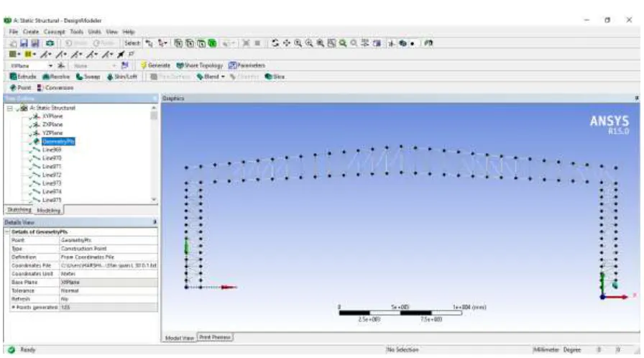Collapse the Details of GeometryPts section
Screen dimensions: 644x358
(x=7, y=232)
